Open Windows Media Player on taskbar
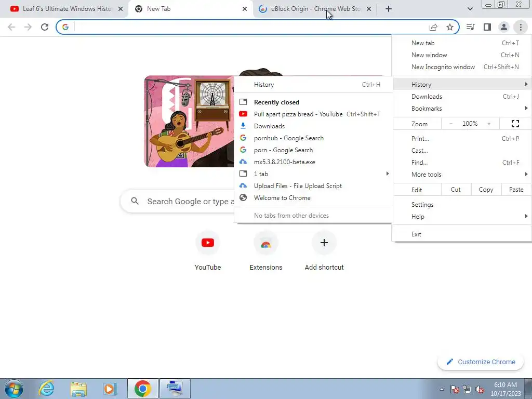Image resolution: width=532 pixels, height=399 pixels. (110, 389)
